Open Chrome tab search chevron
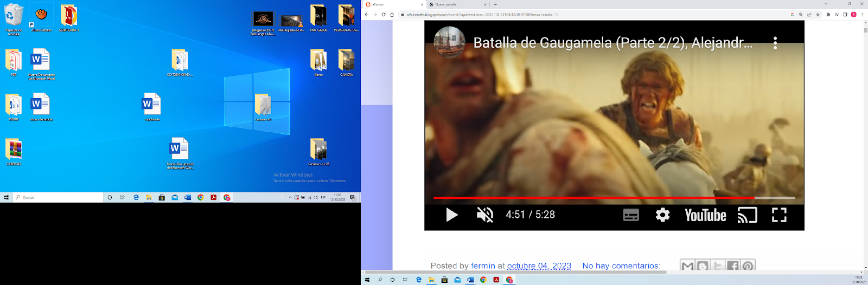This screenshot has width=868, height=285. pos(825,4)
